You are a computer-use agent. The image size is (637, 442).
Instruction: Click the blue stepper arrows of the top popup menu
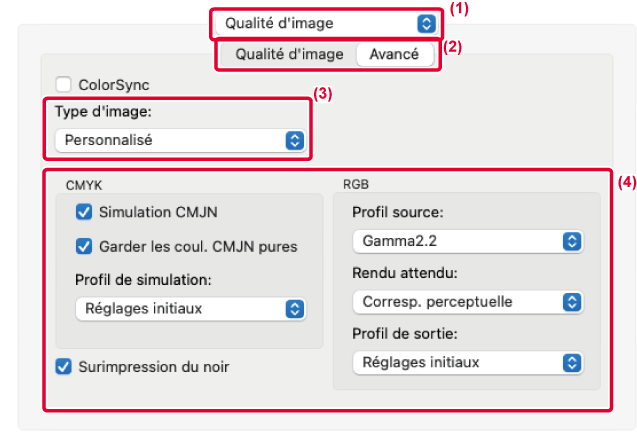[x=426, y=24]
